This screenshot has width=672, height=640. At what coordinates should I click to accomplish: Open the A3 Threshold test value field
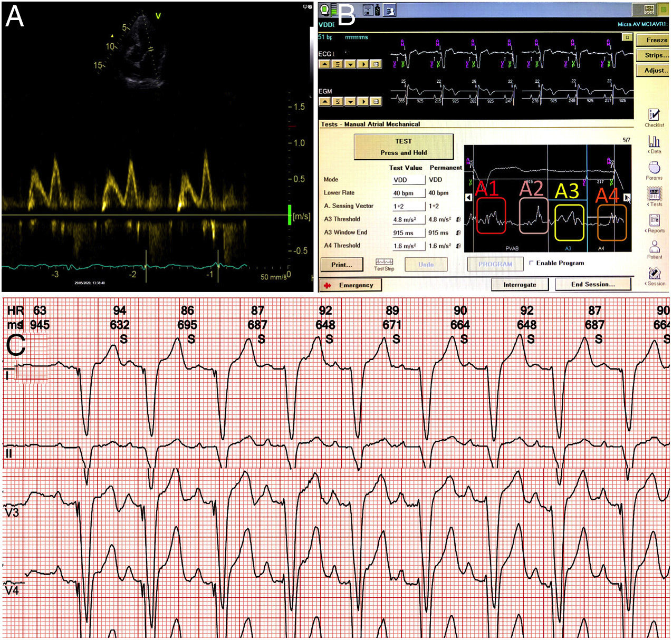(407, 219)
